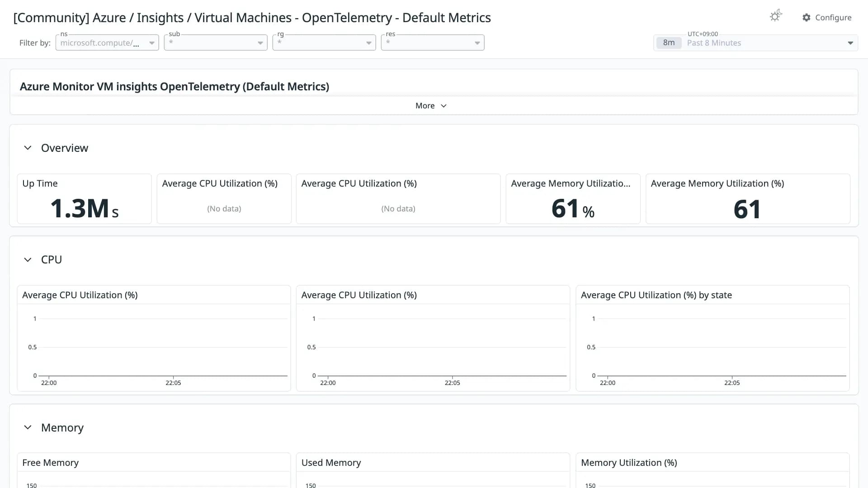Click Azure Monitor VM insights heading
The height and width of the screenshot is (488, 868).
point(174,86)
